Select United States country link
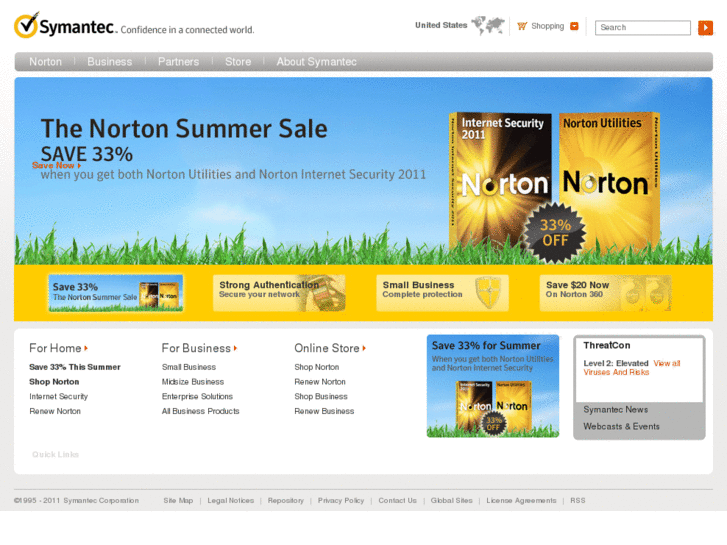Screen dimensions: 727x545 coord(441,25)
